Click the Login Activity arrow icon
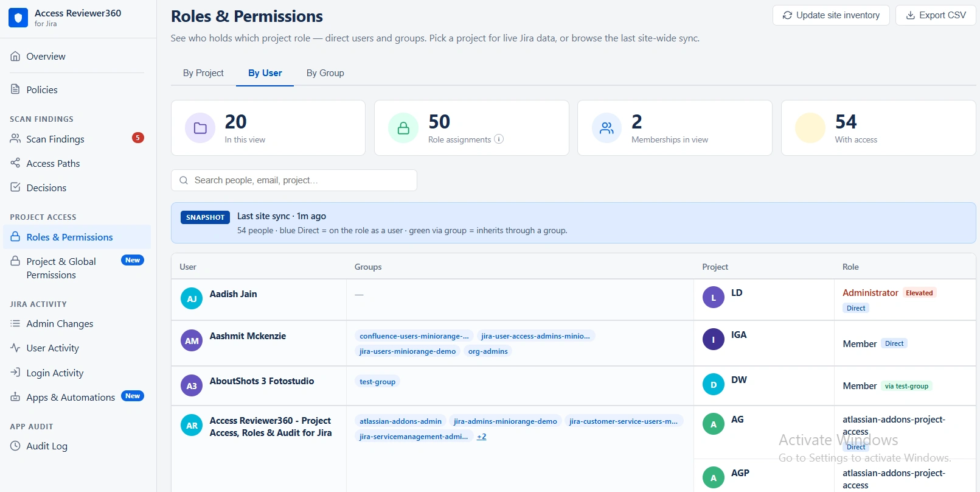The height and width of the screenshot is (492, 980). [x=15, y=373]
